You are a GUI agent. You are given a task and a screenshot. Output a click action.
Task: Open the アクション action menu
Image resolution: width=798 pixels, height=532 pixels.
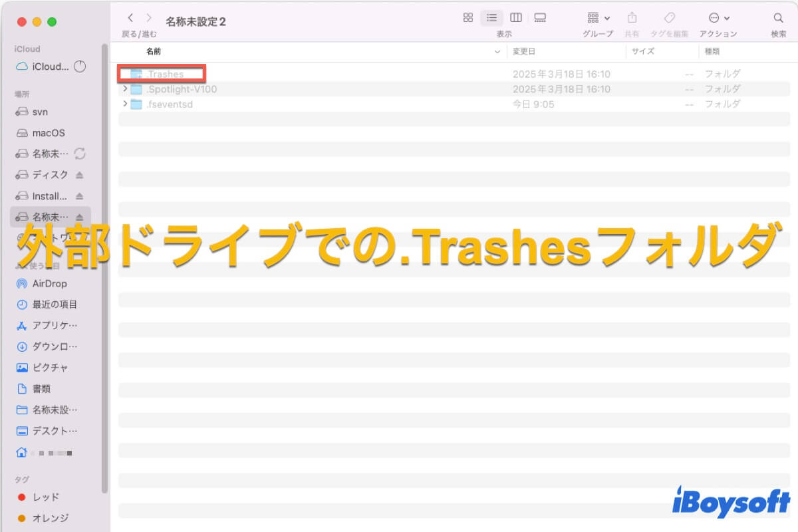click(718, 18)
